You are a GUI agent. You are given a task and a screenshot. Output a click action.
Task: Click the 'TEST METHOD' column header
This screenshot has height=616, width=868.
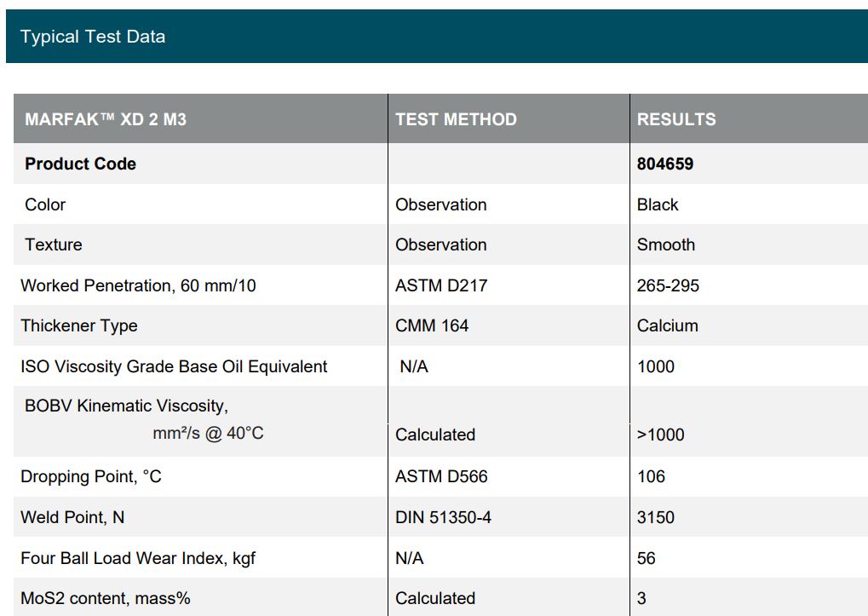[x=456, y=119]
